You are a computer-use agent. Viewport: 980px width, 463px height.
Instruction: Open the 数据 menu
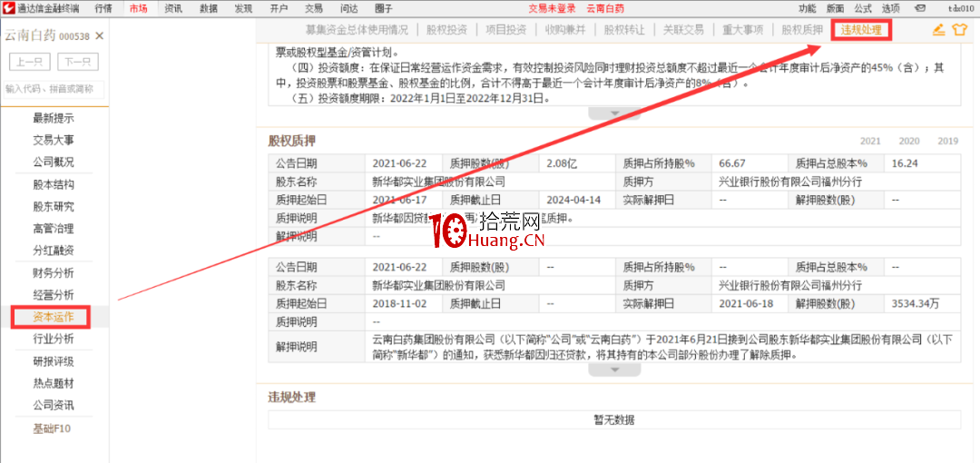209,8
